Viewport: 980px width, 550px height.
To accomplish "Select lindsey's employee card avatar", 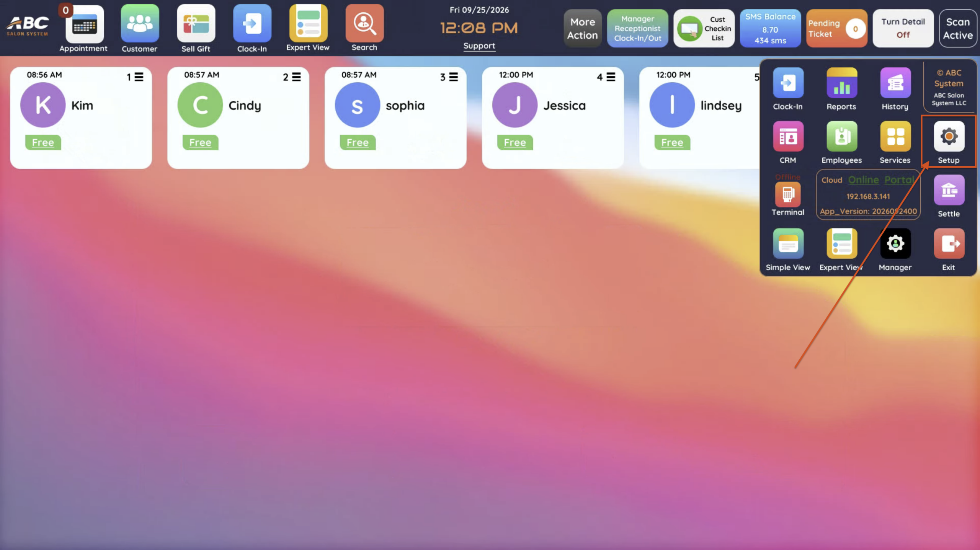I will (x=672, y=105).
